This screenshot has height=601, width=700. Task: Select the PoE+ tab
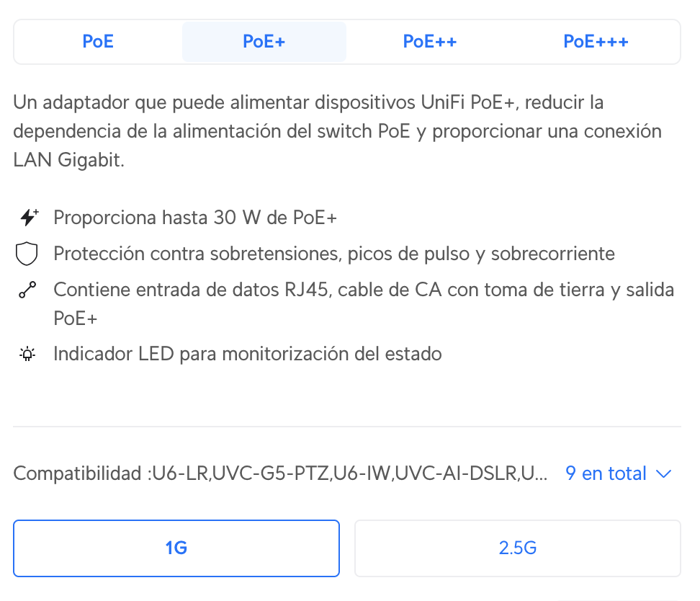click(264, 41)
